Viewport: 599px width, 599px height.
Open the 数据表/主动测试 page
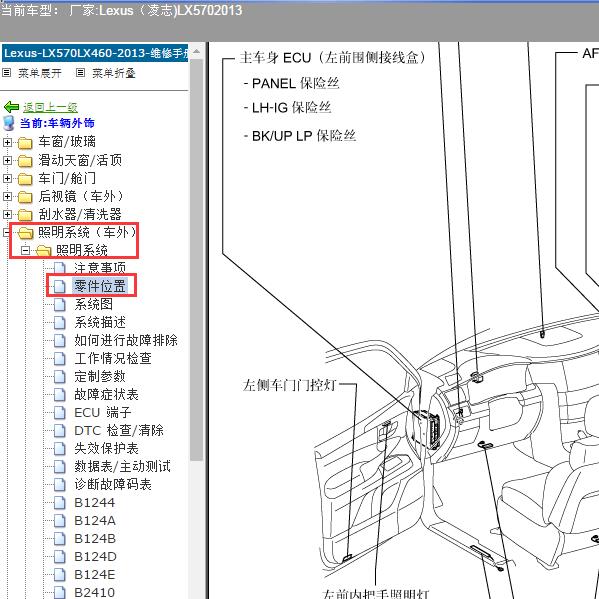pyautogui.click(x=123, y=466)
